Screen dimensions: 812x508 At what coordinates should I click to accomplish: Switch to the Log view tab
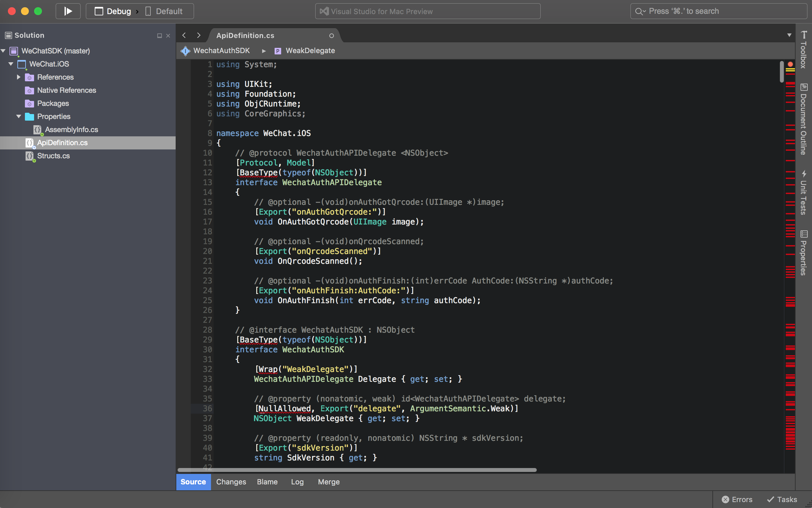click(297, 482)
